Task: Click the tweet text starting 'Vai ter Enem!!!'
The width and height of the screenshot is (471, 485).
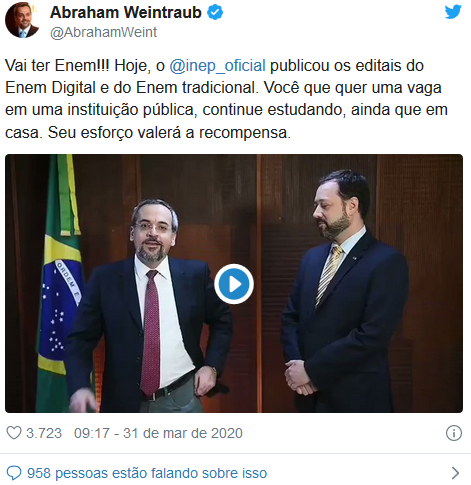Action: 226,99
